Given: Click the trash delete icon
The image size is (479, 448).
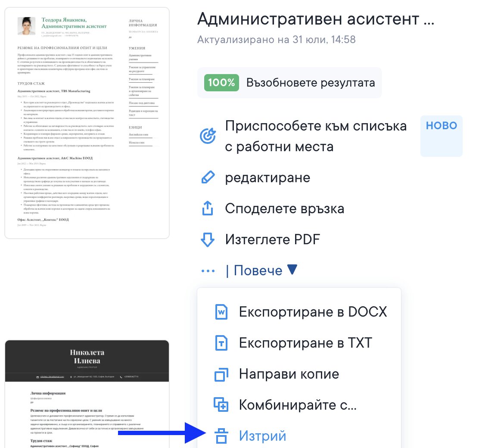Looking at the screenshot, I should (221, 436).
